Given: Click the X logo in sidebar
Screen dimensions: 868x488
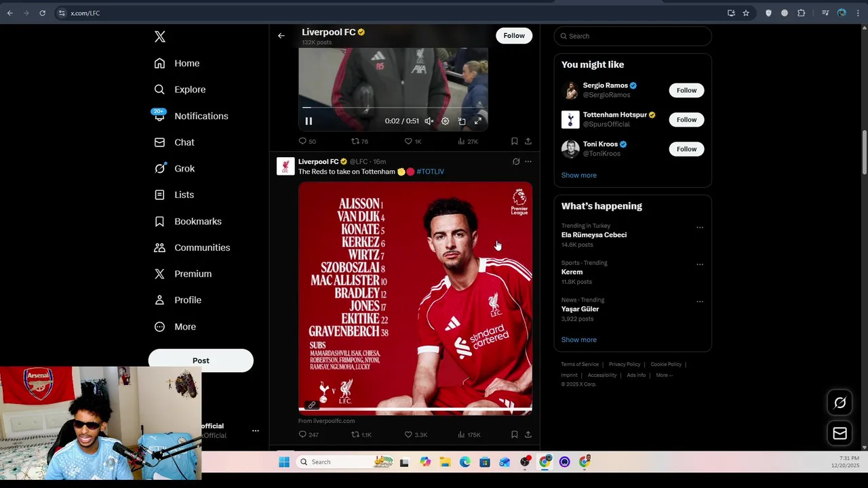Looking at the screenshot, I should (160, 37).
